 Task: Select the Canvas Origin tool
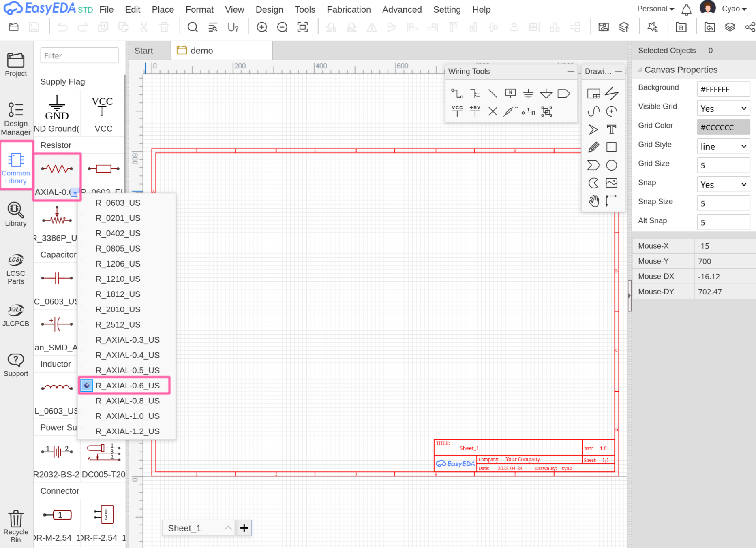tap(611, 200)
